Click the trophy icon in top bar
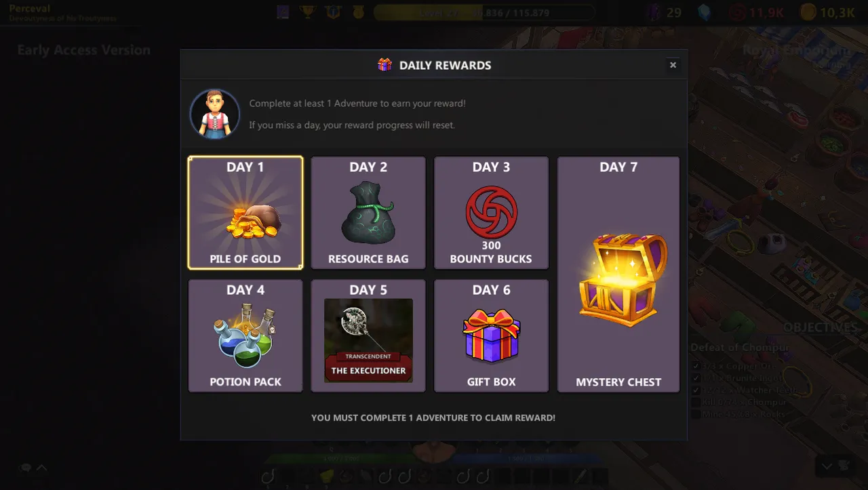This screenshot has height=490, width=868. point(308,12)
